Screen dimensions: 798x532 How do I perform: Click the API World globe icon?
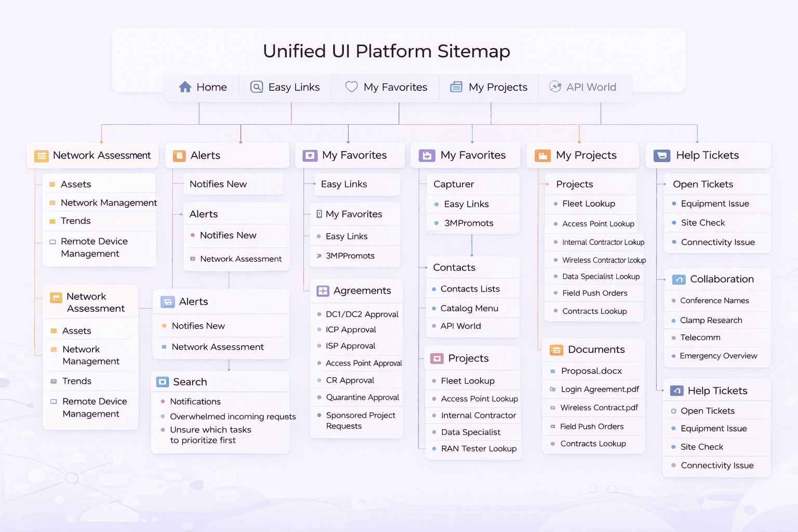point(555,87)
